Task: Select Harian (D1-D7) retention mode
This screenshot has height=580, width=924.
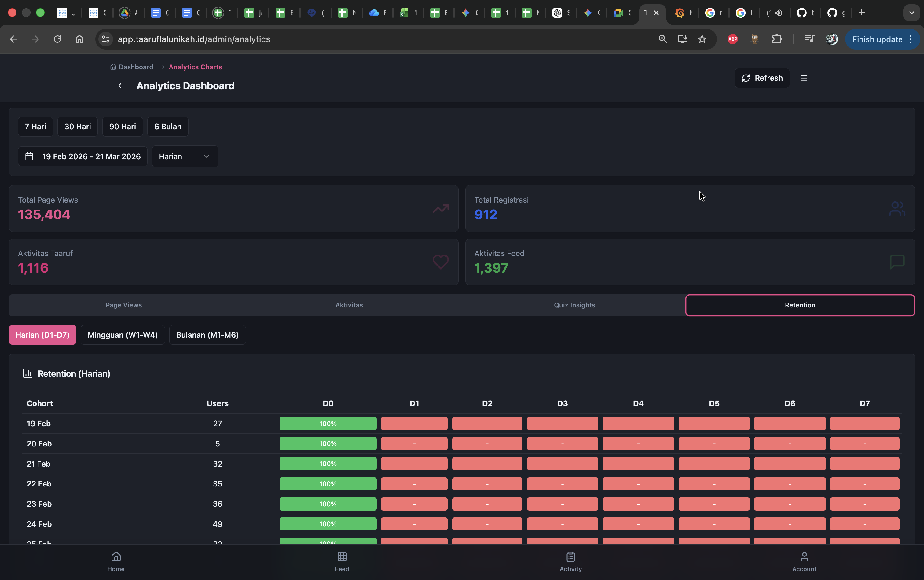Action: click(x=42, y=335)
